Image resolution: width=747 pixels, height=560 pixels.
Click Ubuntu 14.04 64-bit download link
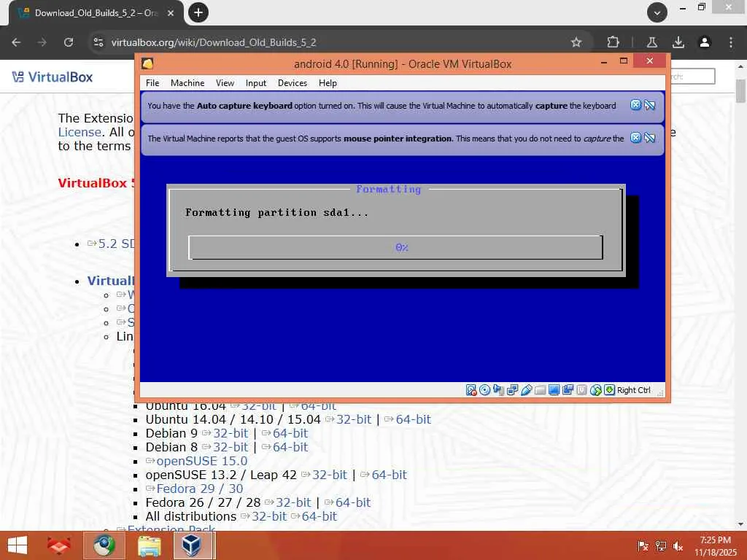click(x=413, y=419)
